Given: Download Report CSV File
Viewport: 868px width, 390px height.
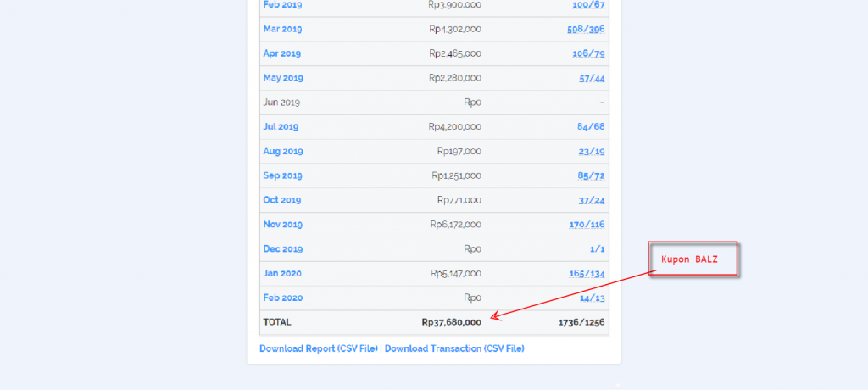Looking at the screenshot, I should [319, 348].
